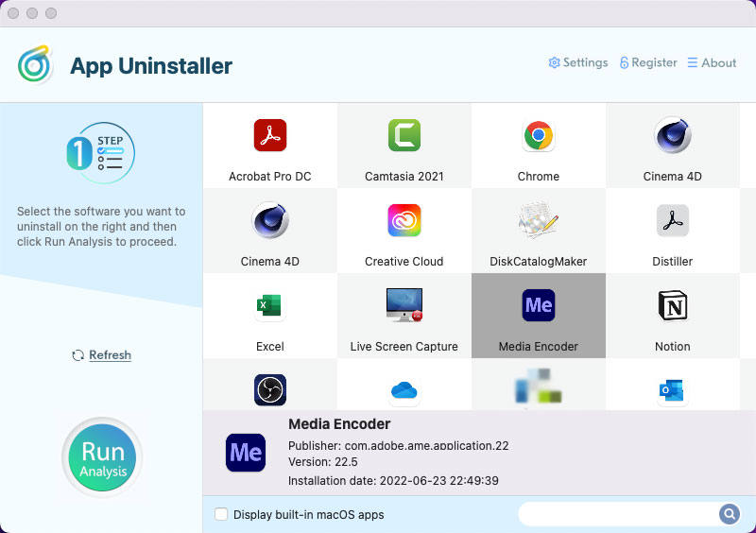Enable Display built-in macOS apps checkbox

click(221, 514)
